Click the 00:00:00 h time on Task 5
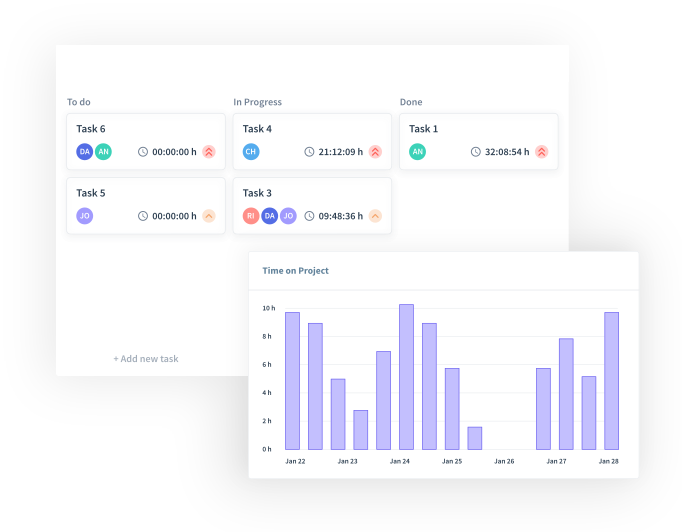This screenshot has width=682, height=532. pyautogui.click(x=174, y=216)
